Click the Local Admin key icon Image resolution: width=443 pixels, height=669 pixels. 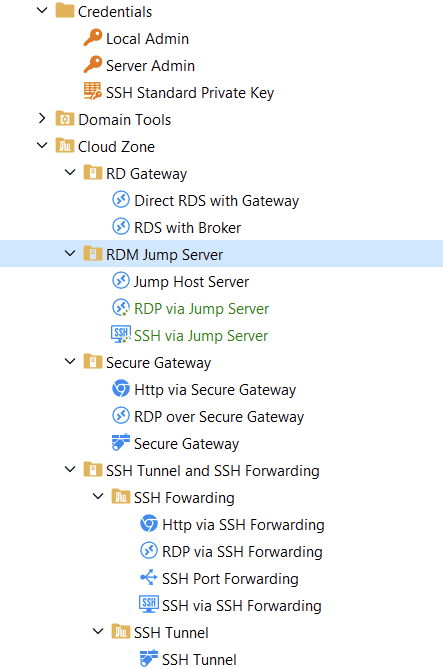pos(92,38)
